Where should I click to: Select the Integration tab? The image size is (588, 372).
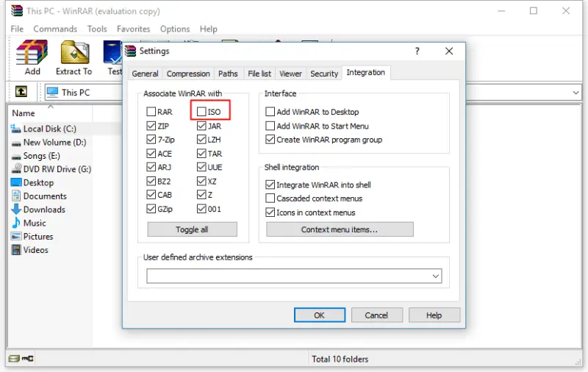[365, 72]
